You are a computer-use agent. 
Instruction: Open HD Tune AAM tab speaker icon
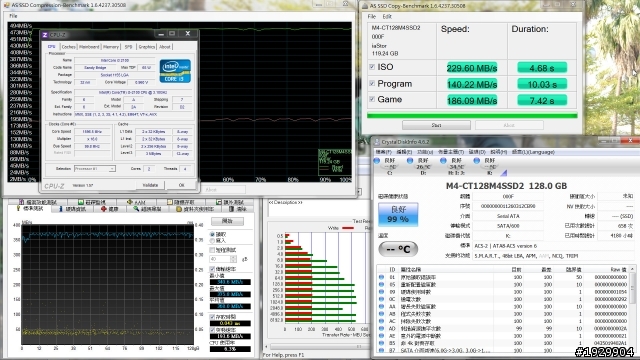click(129, 202)
